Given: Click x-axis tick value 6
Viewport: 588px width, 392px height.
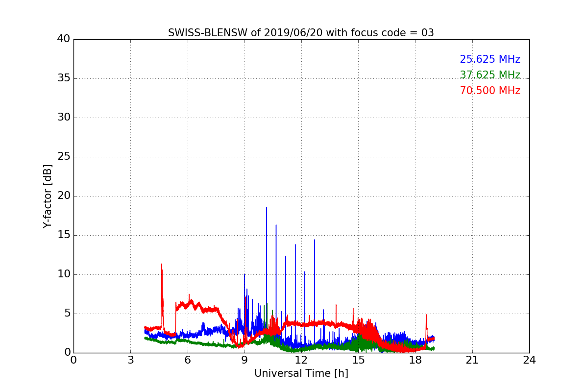Looking at the screenshot, I should coord(187,360).
